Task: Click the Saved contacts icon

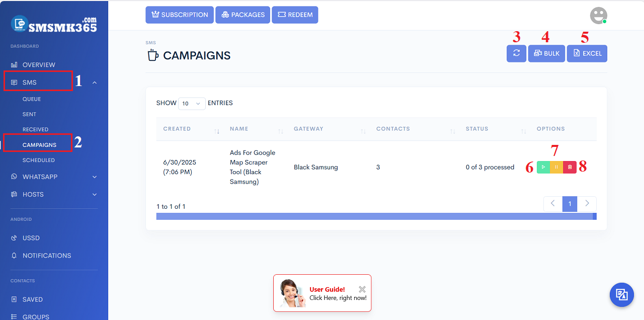Action: coord(14,299)
